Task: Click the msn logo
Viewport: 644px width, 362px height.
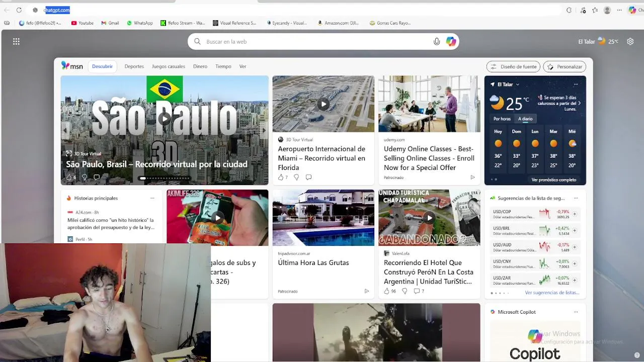Action: click(x=72, y=66)
